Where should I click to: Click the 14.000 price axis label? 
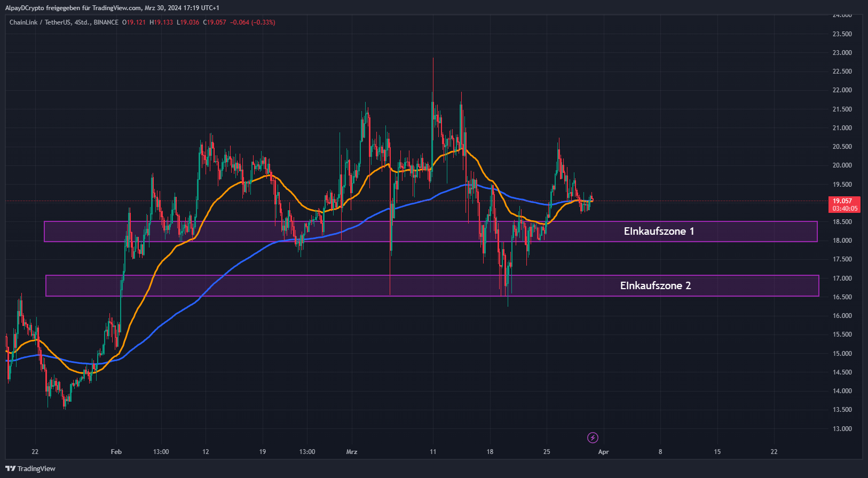(842, 391)
